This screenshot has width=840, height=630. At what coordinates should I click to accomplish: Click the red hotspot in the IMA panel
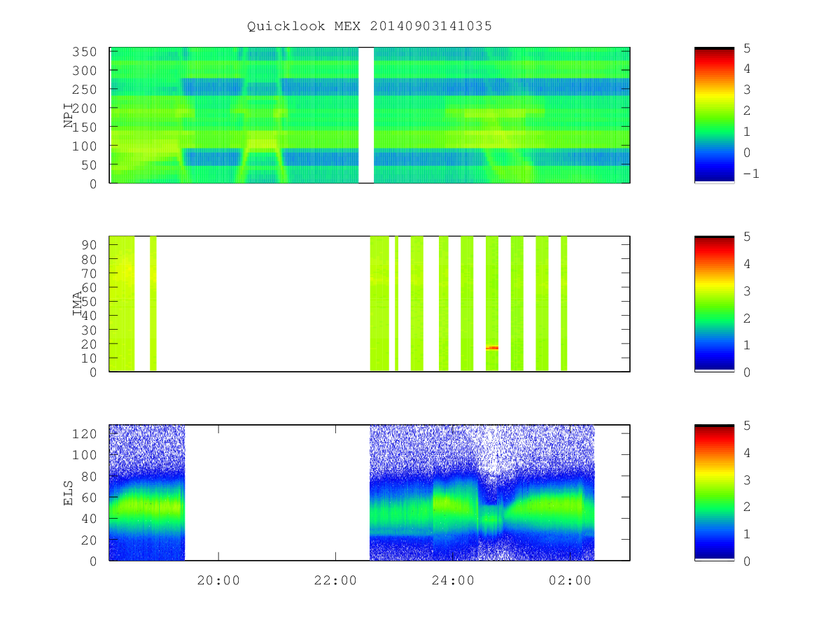click(x=492, y=347)
